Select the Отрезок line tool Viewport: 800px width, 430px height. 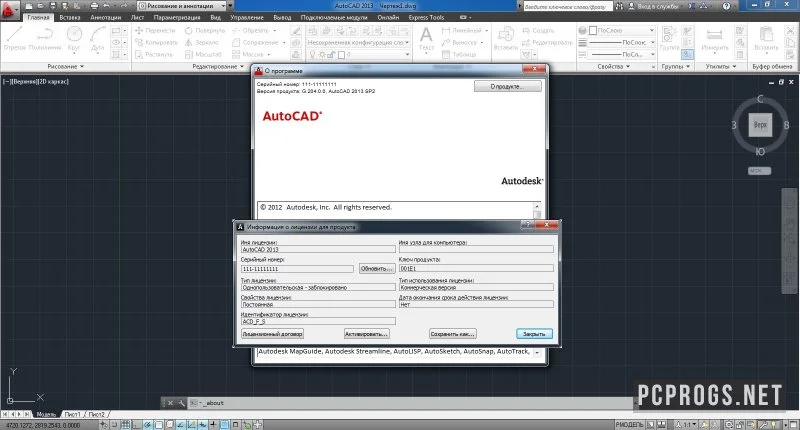[x=14, y=39]
